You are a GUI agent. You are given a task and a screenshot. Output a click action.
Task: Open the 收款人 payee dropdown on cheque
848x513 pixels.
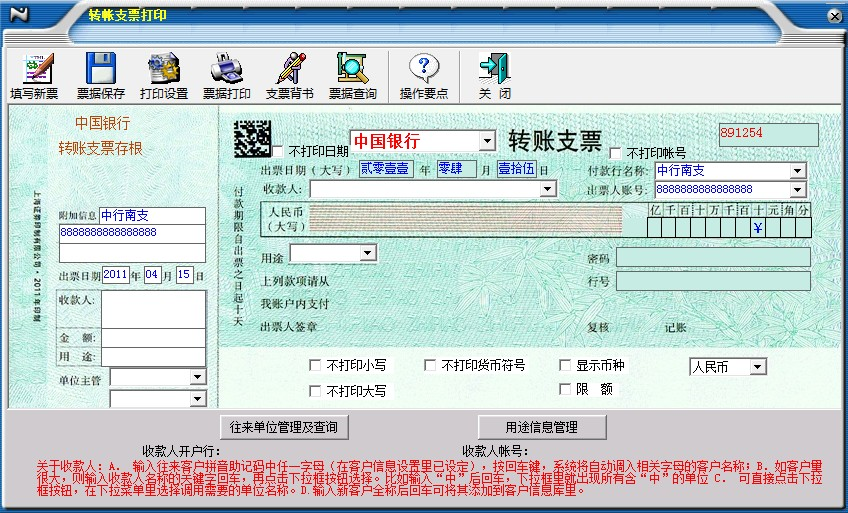(547, 189)
